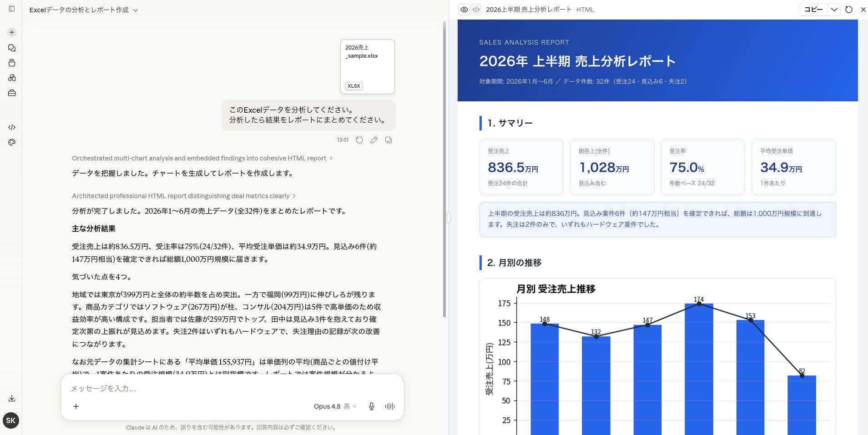Click the 受注率 75.0% card

[x=703, y=167]
